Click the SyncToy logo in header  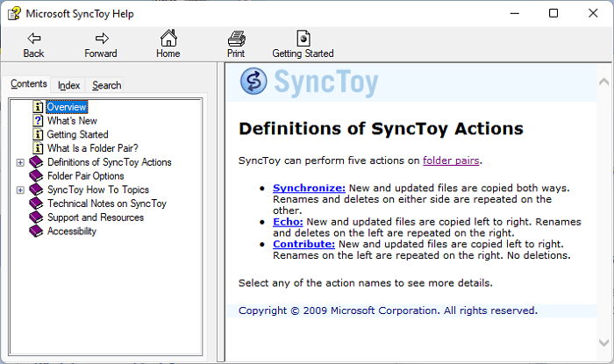253,82
